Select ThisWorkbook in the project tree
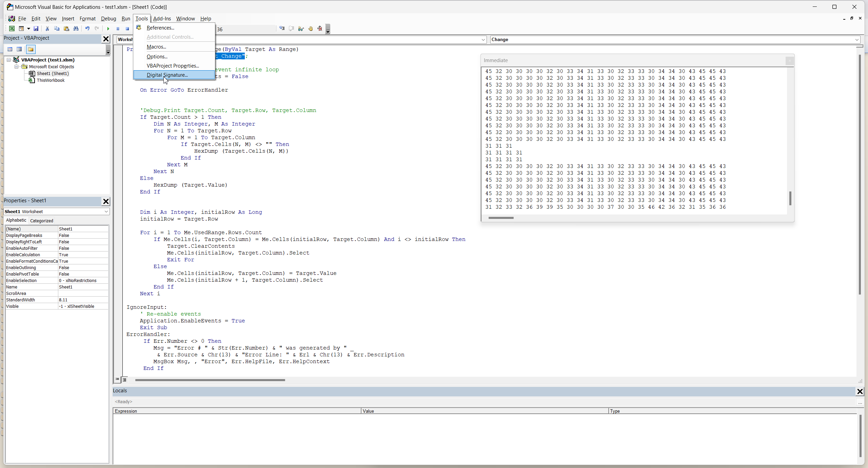The width and height of the screenshot is (868, 468). (x=50, y=80)
